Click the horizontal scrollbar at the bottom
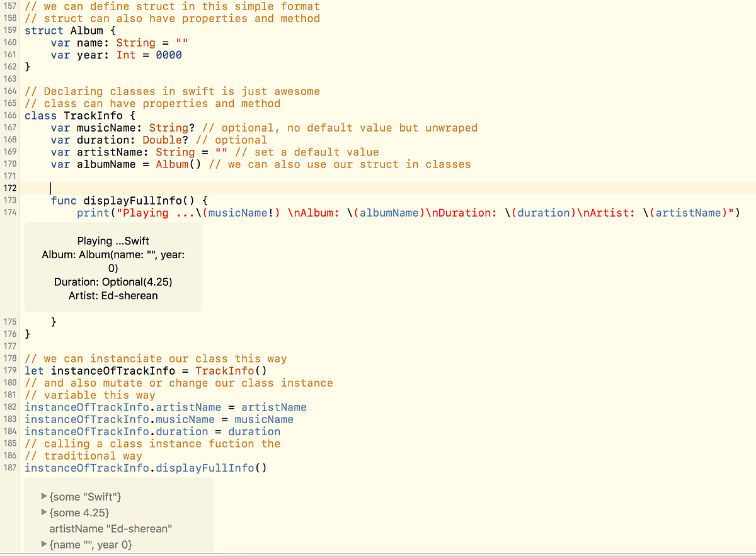 [378, 553]
